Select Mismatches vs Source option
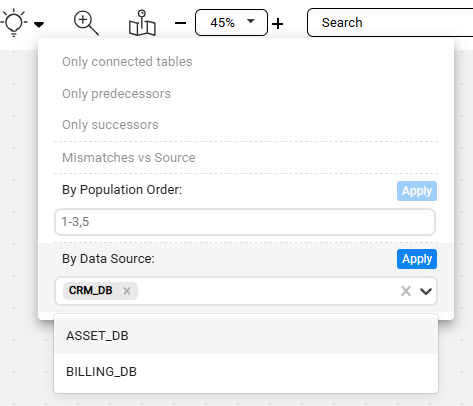Screen dimensions: 473x406 click(x=129, y=157)
